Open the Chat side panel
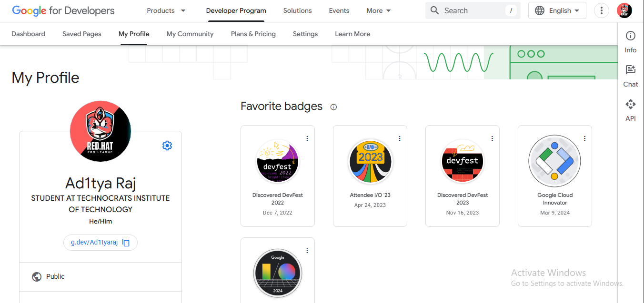This screenshot has height=303, width=644. pyautogui.click(x=631, y=76)
